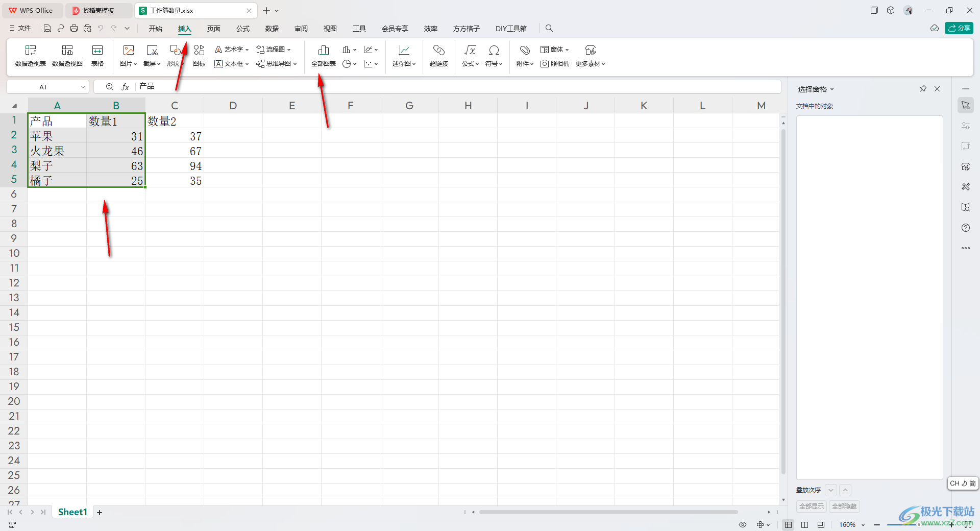
Task: Click the 表格 table icon
Action: coord(97,56)
